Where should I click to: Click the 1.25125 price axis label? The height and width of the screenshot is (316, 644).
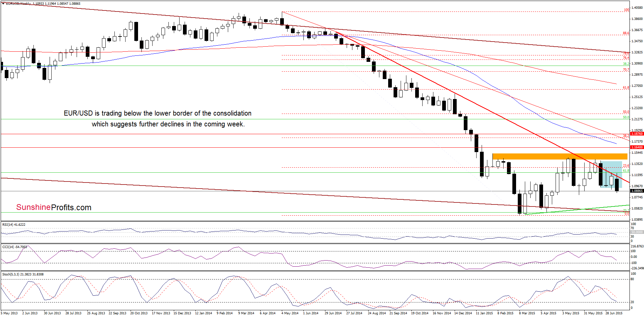pos(637,97)
